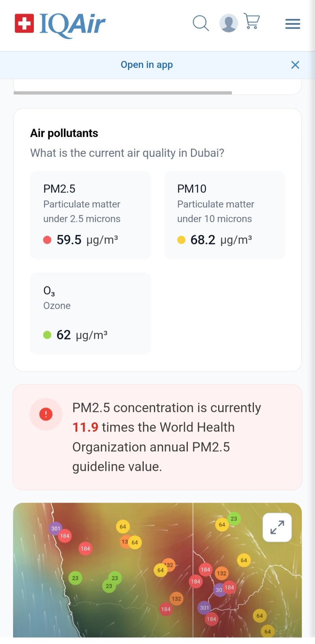Click the red PM2.5 warning alert icon
This screenshot has height=644, width=315.
(46, 414)
